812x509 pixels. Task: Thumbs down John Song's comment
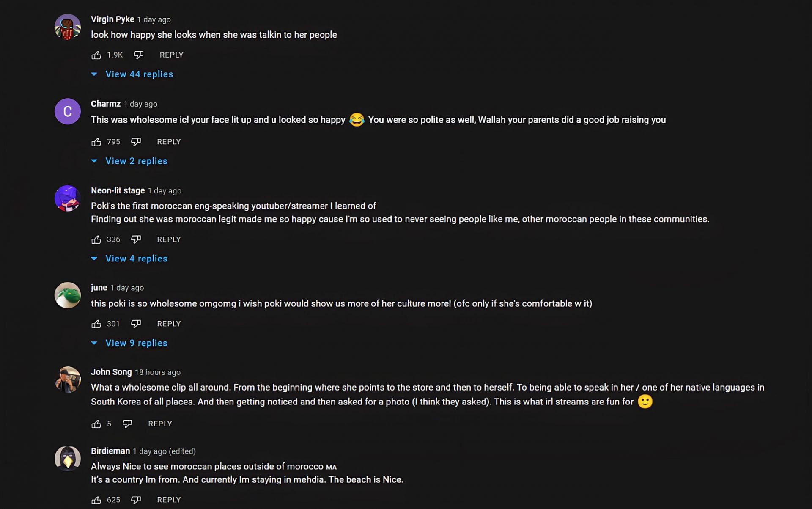click(127, 424)
